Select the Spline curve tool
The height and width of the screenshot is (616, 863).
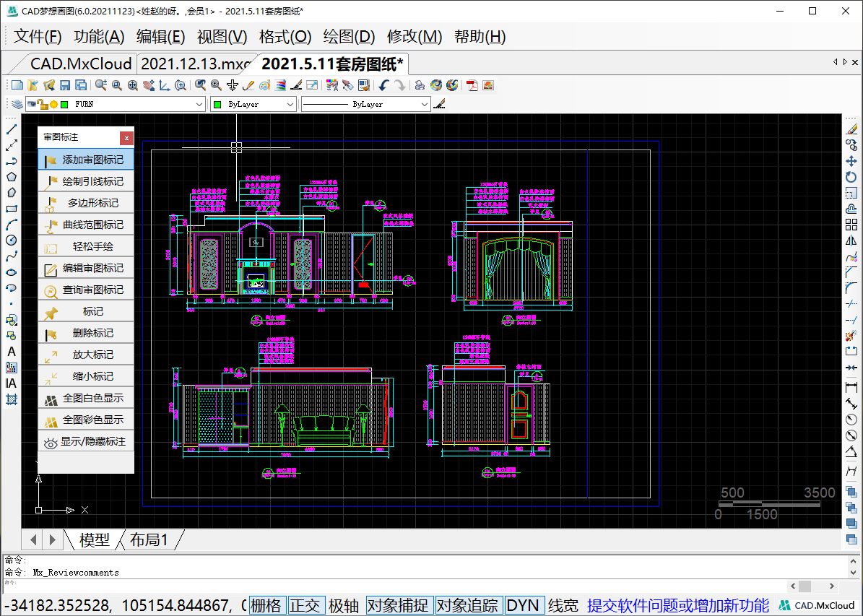click(11, 256)
